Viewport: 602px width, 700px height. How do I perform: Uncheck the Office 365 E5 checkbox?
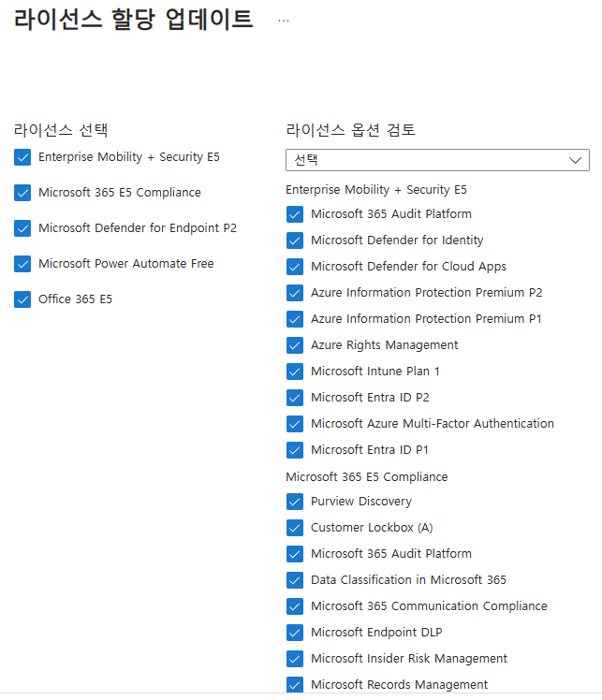[x=22, y=299]
